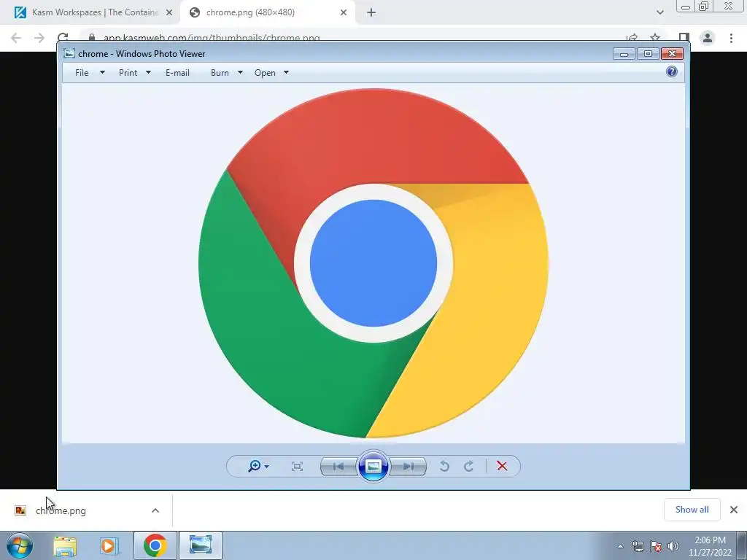This screenshot has height=560, width=747.
Task: Click the volume speaker tray icon
Action: tap(673, 546)
